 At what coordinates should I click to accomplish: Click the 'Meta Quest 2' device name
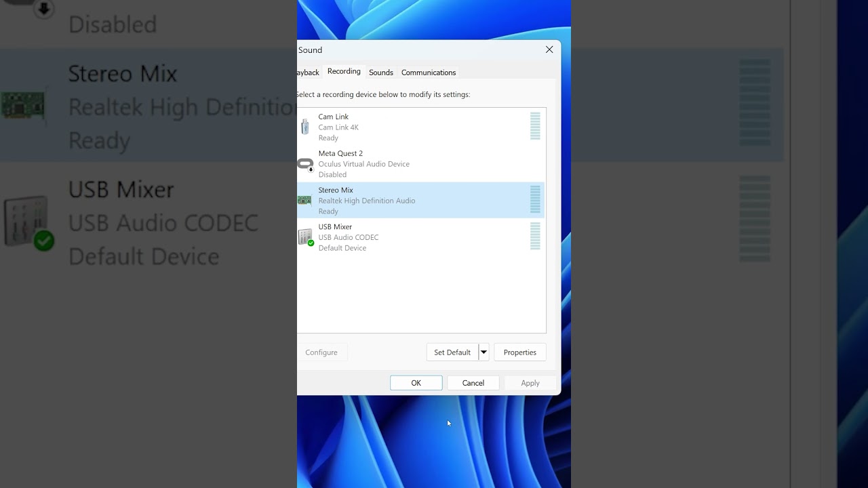pos(340,154)
